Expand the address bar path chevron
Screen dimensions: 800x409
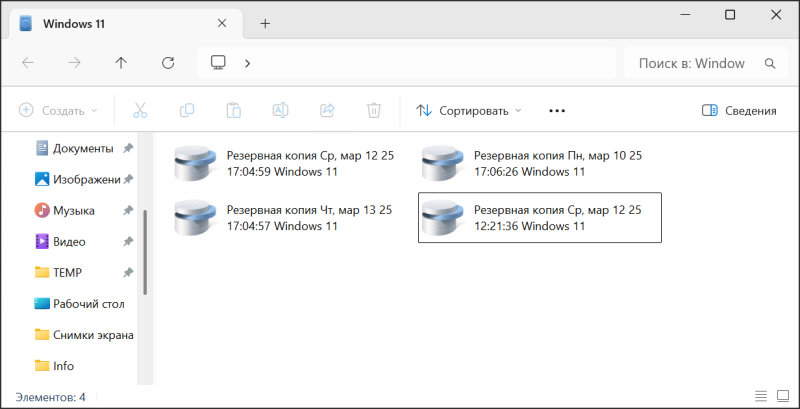[247, 63]
